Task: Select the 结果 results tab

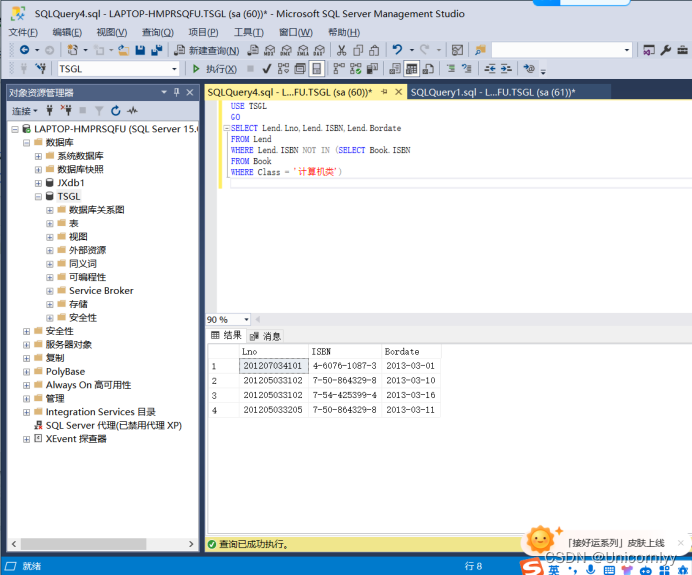Action: click(226, 335)
